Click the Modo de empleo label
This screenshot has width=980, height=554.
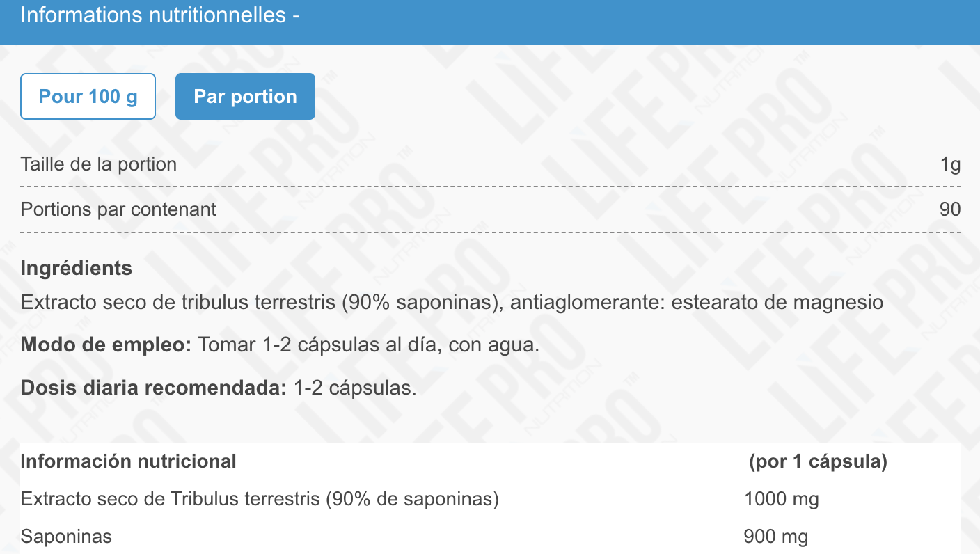pos(106,345)
